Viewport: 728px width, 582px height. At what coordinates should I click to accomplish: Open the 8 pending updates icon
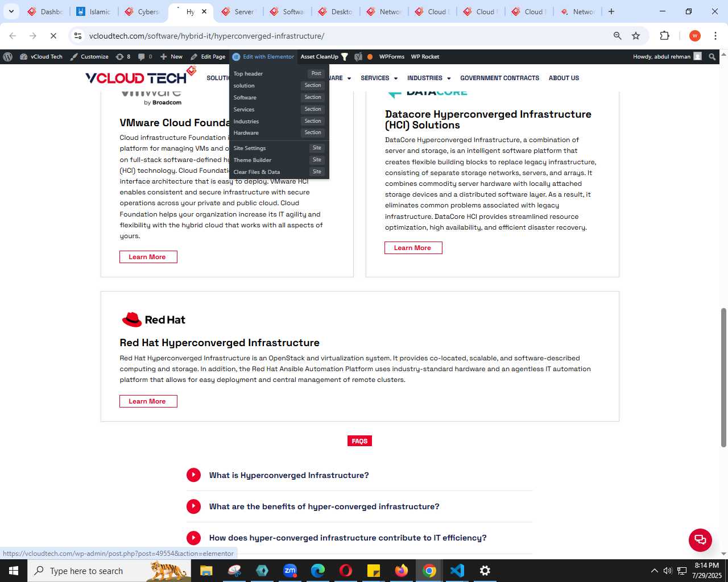tap(123, 57)
